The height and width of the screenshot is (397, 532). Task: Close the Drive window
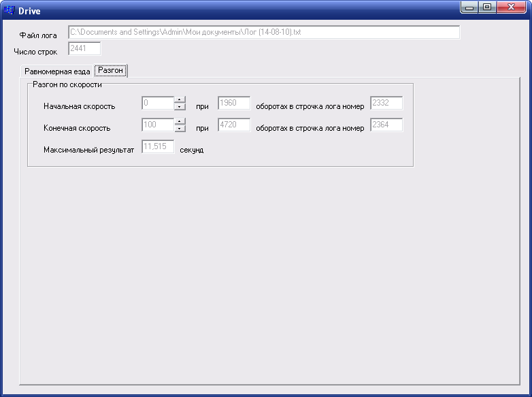[x=512, y=7]
